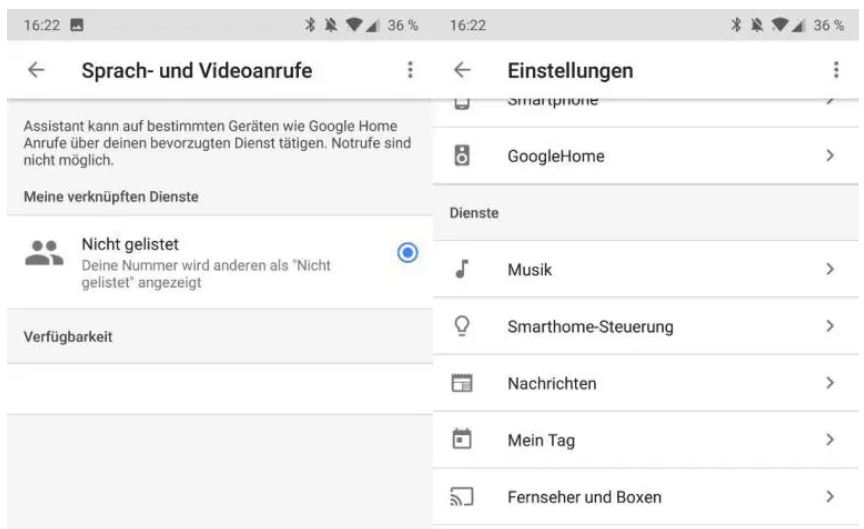Select the Nicht gelistet radio button
The width and height of the screenshot is (864, 529).
click(407, 253)
